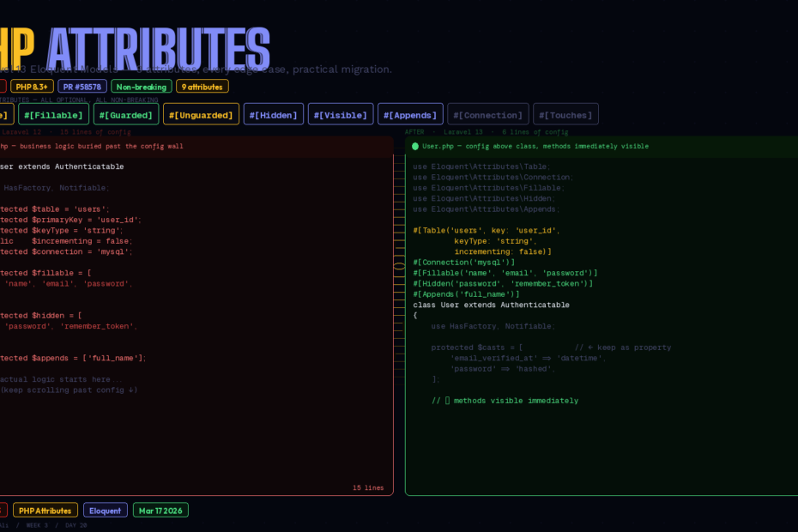Click the Mar 17 2026 date tag

coord(160,511)
